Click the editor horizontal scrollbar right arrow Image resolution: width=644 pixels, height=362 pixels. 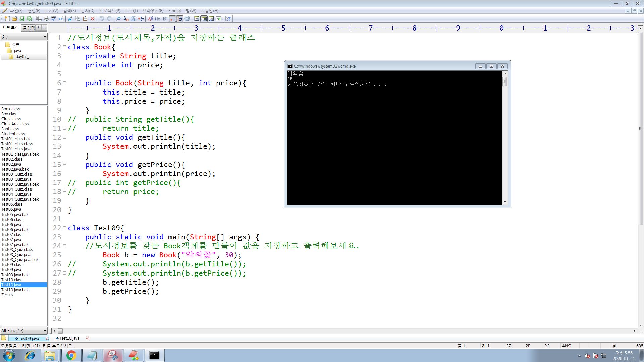click(x=635, y=331)
